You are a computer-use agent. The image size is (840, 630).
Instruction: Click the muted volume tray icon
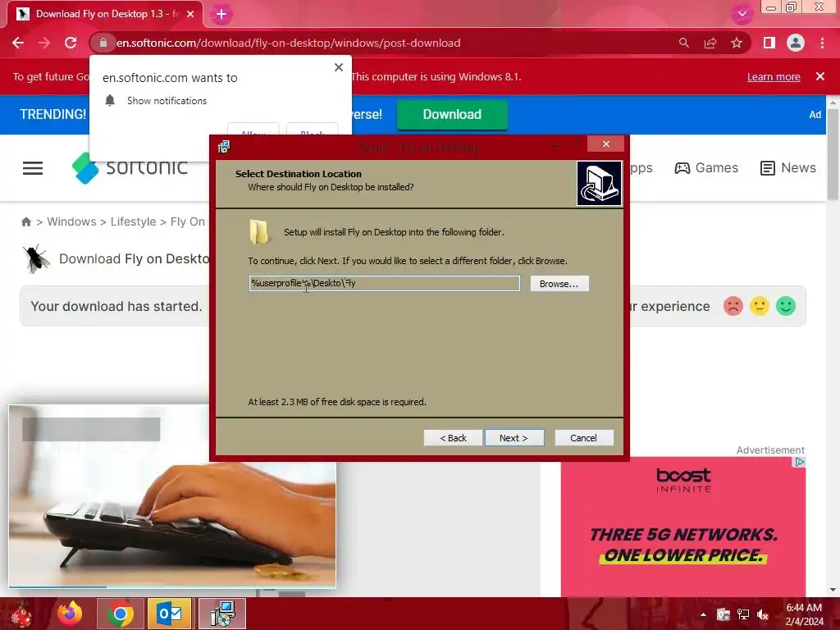pos(763,614)
